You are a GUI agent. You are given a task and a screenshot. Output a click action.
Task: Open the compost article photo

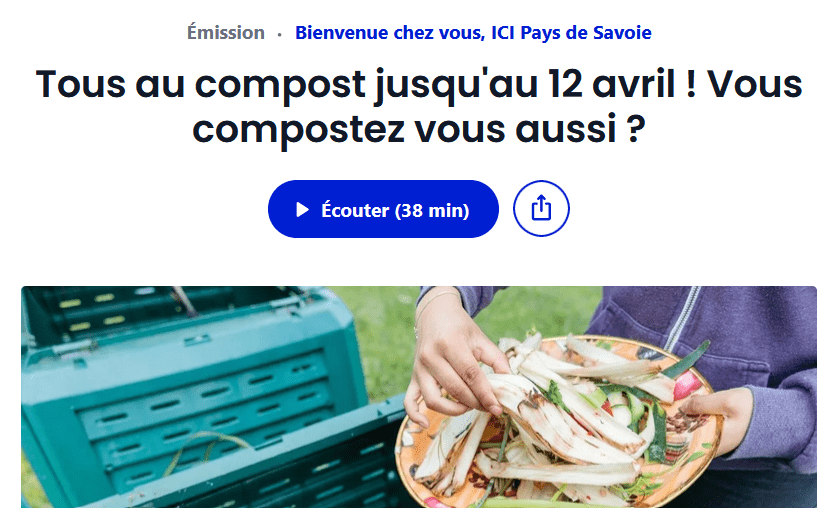[x=419, y=397]
